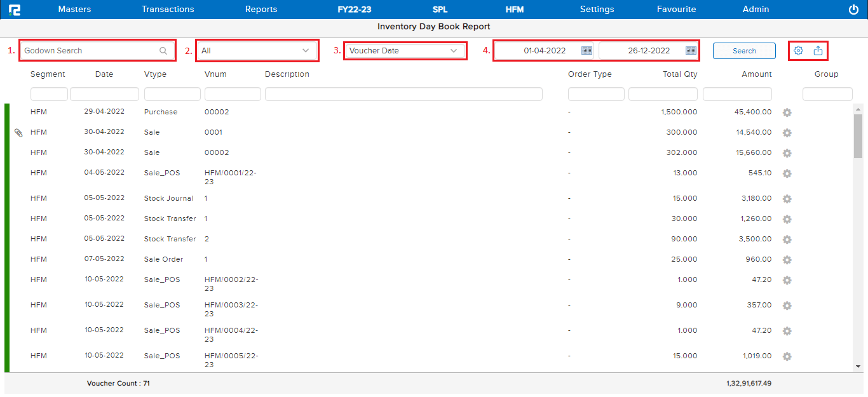Open the Transactions menu
Viewport: 868px width, 397px height.
167,9
